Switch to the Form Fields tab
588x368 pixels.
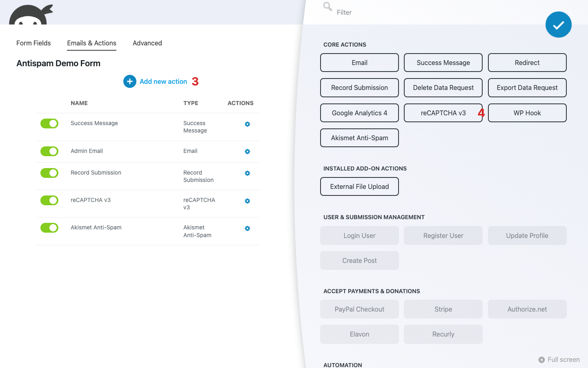(x=33, y=43)
